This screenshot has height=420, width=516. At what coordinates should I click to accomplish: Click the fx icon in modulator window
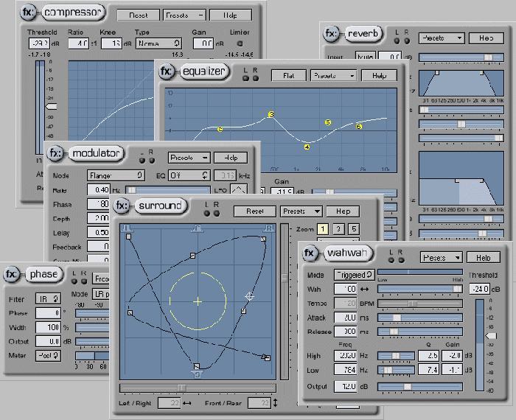tap(55, 153)
